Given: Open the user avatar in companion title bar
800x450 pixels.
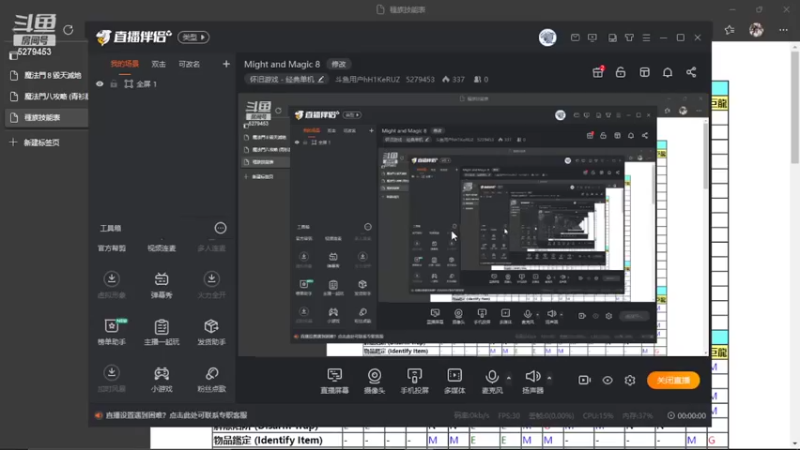Looking at the screenshot, I should point(547,37).
